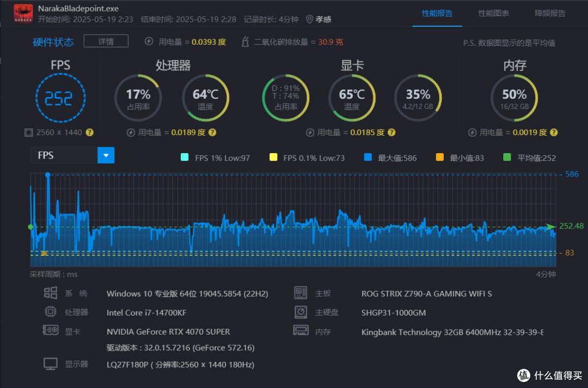Click the Windows system icon
This screenshot has width=588, height=388.
tap(51, 293)
